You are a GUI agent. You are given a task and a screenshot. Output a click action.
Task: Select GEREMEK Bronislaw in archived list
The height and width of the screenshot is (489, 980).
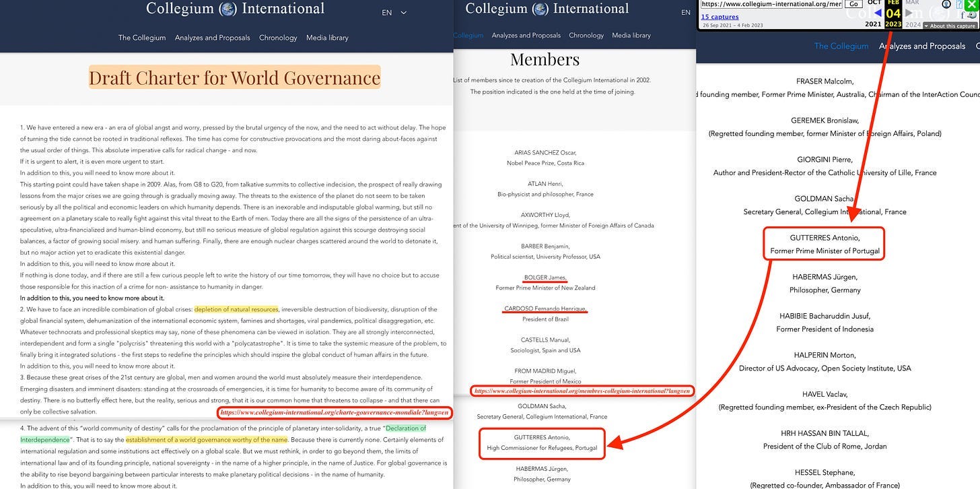tap(825, 121)
